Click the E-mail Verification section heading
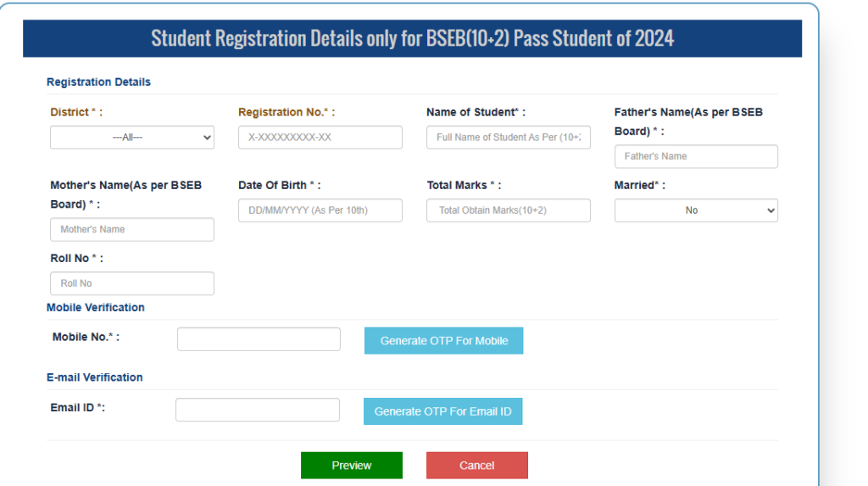The width and height of the screenshot is (868, 486). (95, 377)
